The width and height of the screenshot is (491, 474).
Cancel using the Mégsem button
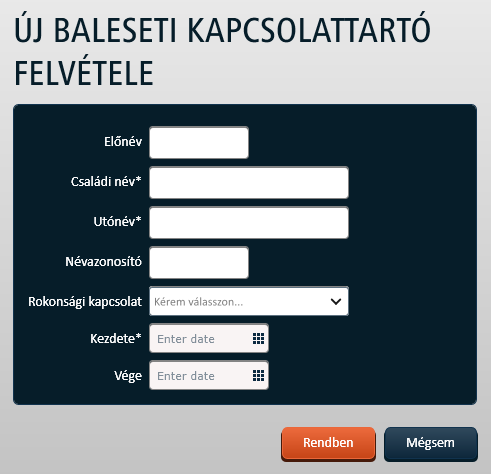[431, 444]
